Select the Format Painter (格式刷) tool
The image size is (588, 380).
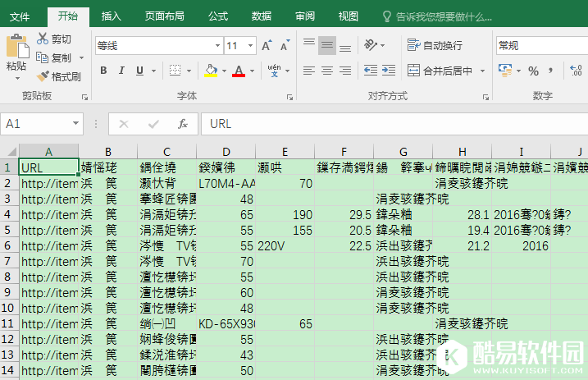pyautogui.click(x=43, y=76)
